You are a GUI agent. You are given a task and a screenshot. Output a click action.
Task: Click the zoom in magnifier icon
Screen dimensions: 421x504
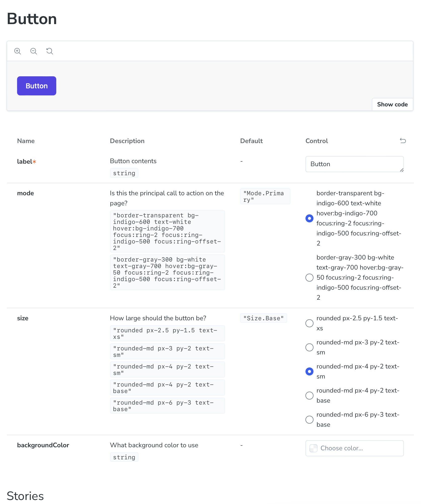18,51
